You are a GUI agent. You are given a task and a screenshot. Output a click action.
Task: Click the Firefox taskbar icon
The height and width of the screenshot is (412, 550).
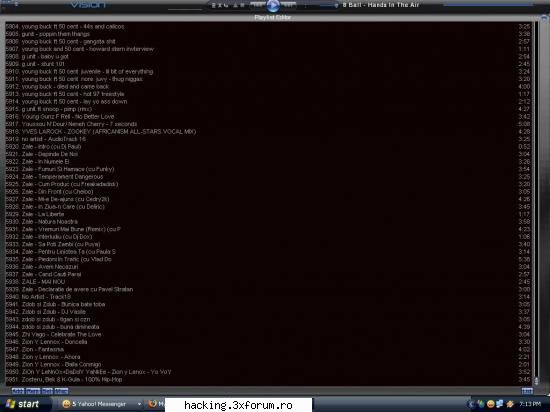tap(153, 404)
